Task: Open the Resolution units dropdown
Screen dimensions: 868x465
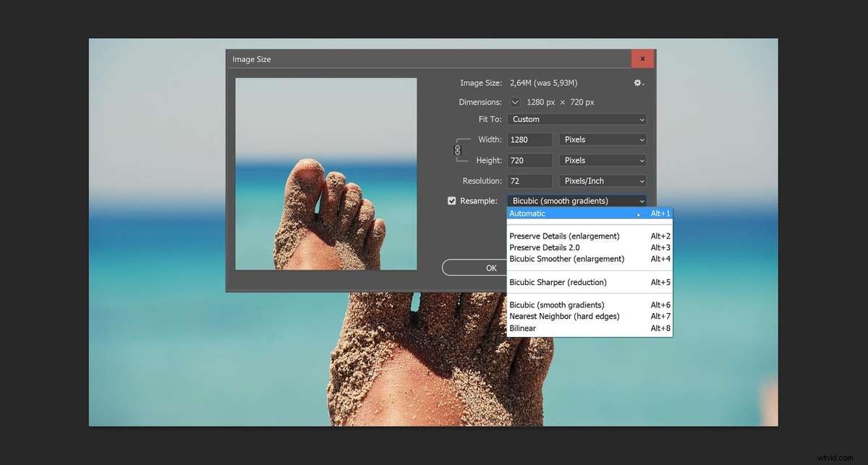Action: (603, 181)
